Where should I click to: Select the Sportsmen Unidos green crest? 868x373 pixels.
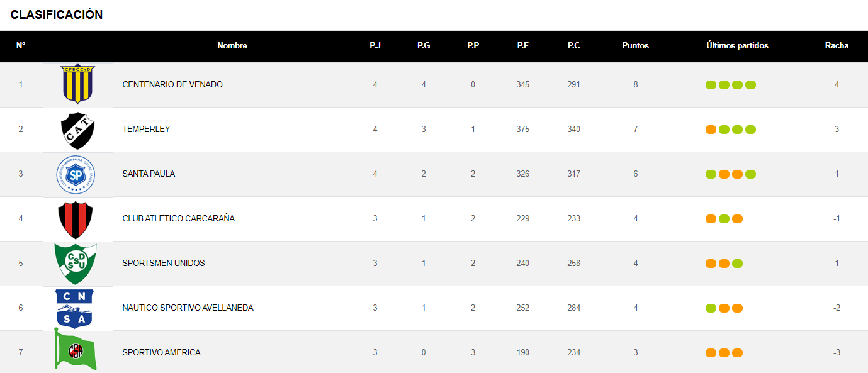(x=76, y=264)
